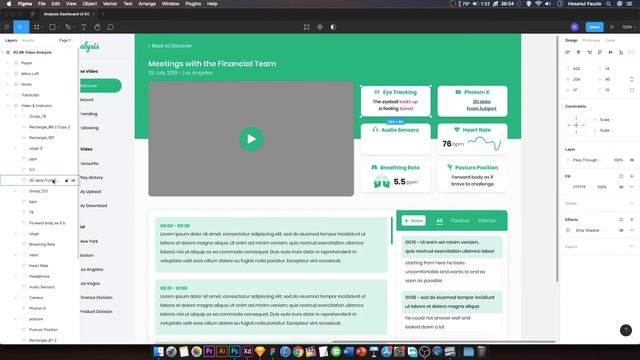Open the Plugins menu

[x=193, y=4]
